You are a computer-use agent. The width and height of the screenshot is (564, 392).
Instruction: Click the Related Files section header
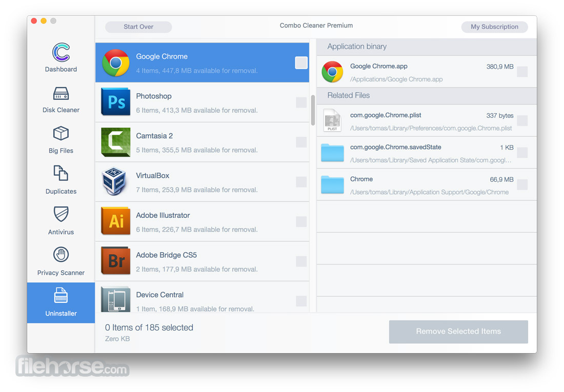click(x=427, y=95)
